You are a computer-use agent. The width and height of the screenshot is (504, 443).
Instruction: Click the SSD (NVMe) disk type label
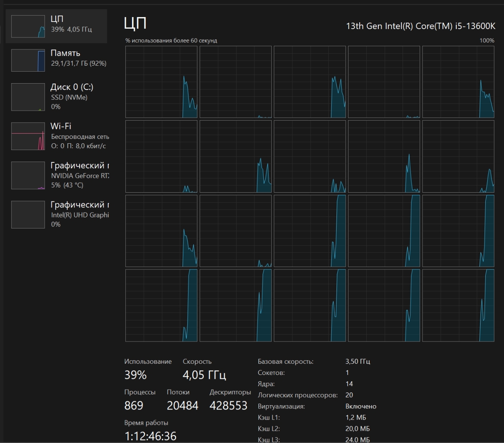pyautogui.click(x=69, y=98)
